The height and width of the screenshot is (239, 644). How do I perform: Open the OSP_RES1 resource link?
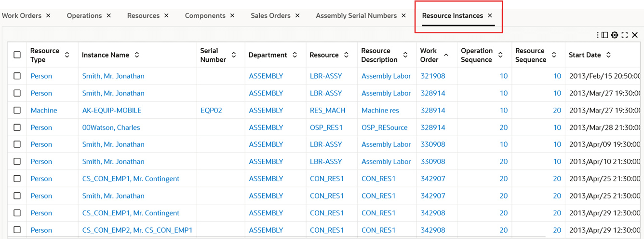[x=326, y=127]
